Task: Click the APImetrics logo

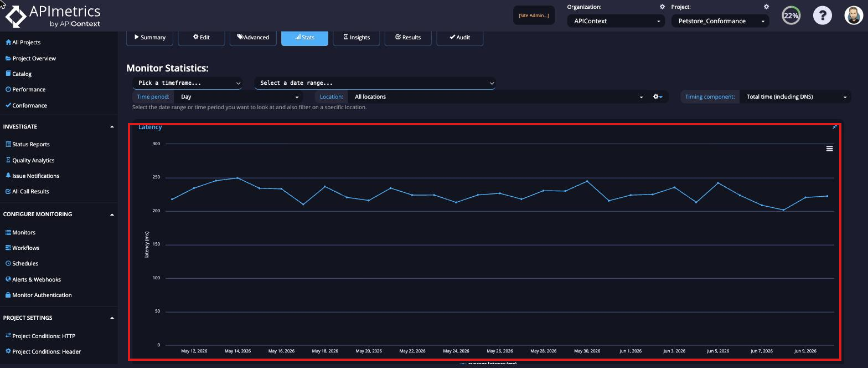Action: [53, 17]
